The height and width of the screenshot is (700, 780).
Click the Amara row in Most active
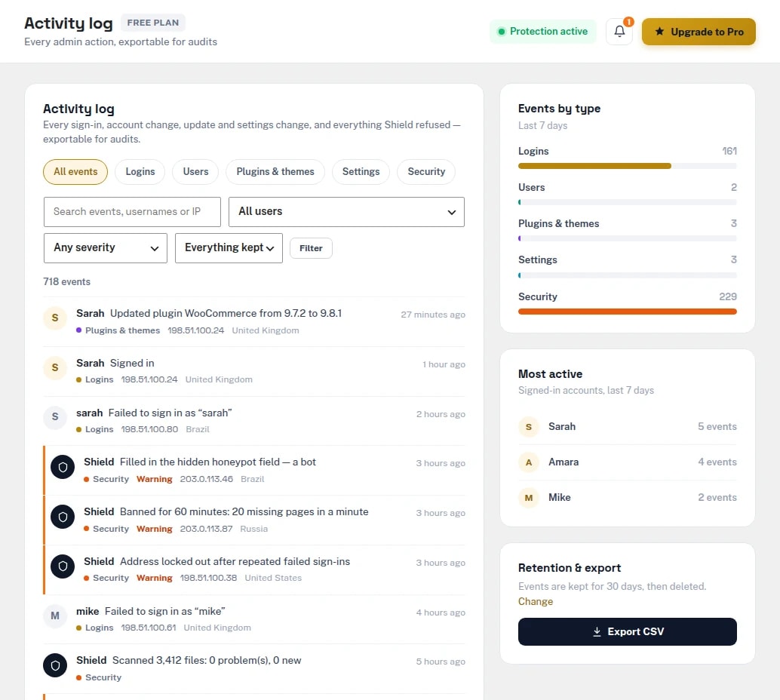pos(628,462)
